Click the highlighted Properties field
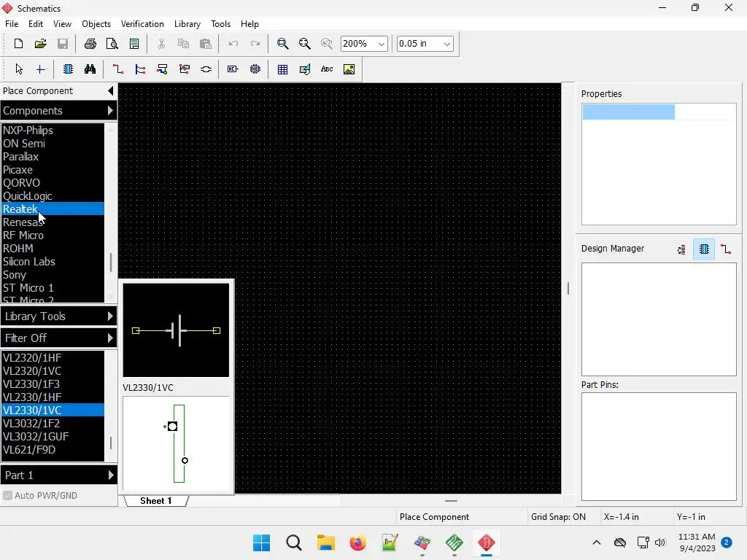 pyautogui.click(x=628, y=112)
